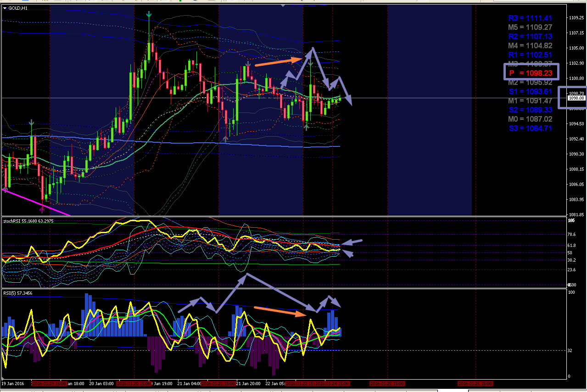The image size is (587, 392).
Task: Select the orange arrow in the RSI window
Action: pos(280,311)
